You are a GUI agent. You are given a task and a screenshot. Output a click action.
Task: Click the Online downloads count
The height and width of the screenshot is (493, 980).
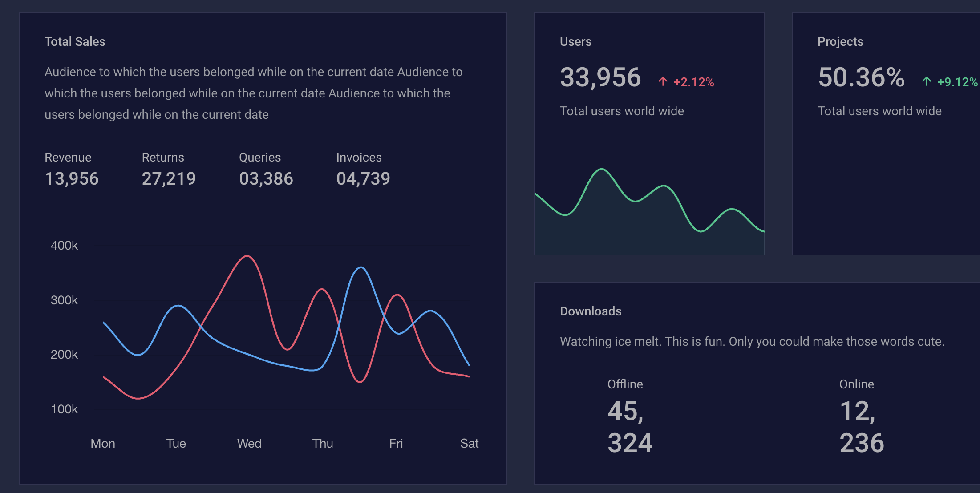tap(861, 427)
